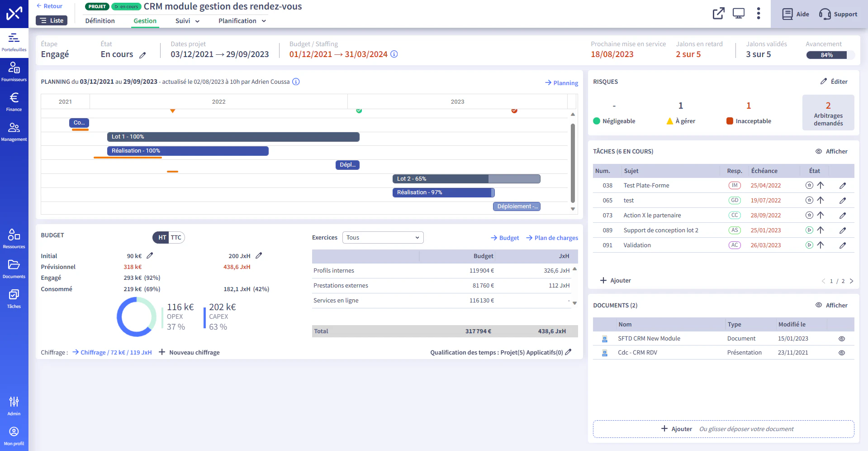Open the Portefeuilles sidebar section

pyautogui.click(x=14, y=43)
